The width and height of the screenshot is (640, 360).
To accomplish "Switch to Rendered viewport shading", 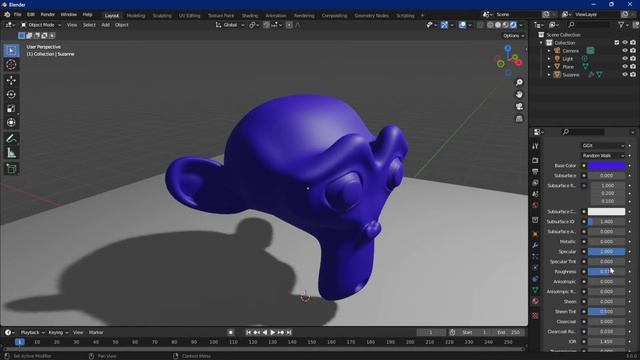I will [x=513, y=25].
